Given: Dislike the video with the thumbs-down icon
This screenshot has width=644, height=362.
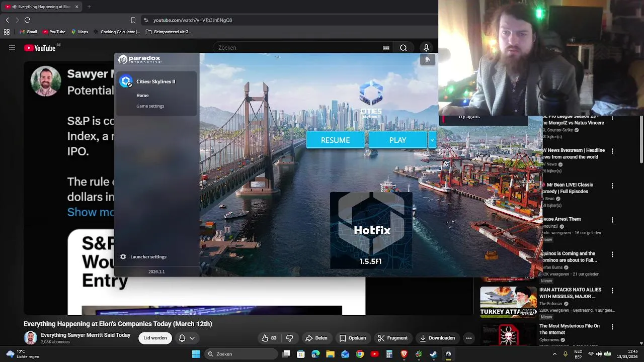Looking at the screenshot, I should pyautogui.click(x=289, y=338).
